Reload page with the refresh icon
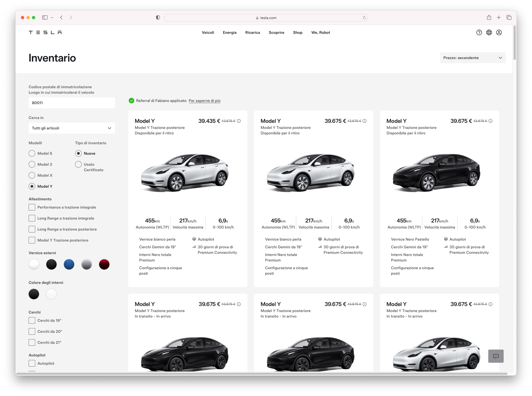Screen dimensions: 532x396 pyautogui.click(x=364, y=18)
